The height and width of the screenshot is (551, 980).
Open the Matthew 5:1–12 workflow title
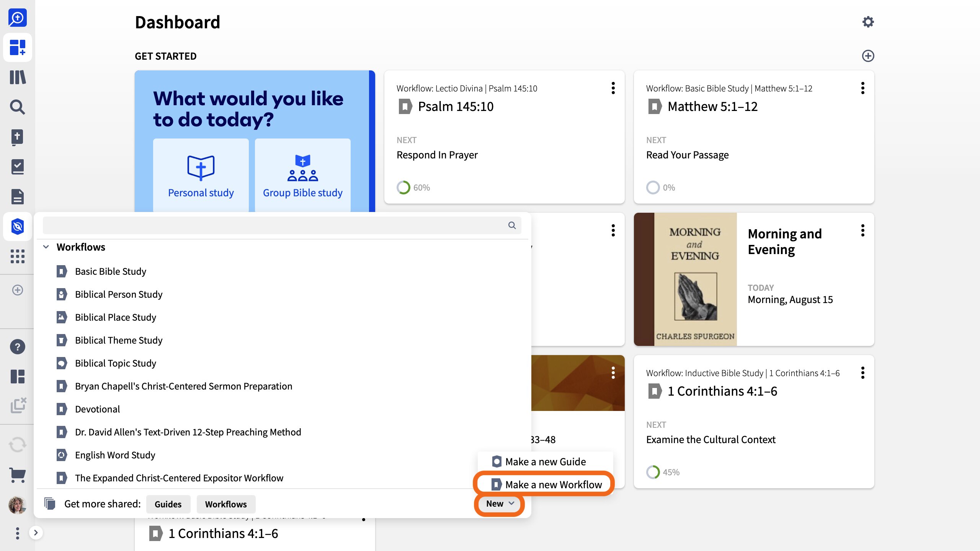712,106
